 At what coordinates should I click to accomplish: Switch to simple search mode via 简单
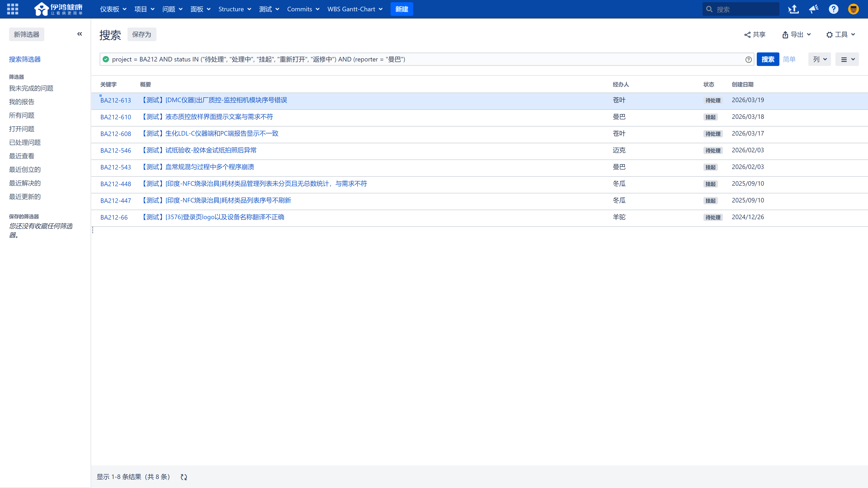(789, 59)
